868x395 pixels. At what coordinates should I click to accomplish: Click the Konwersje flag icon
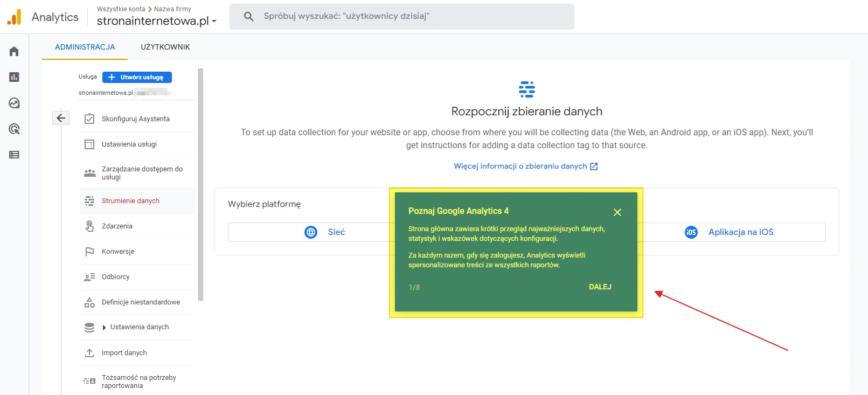[89, 252]
